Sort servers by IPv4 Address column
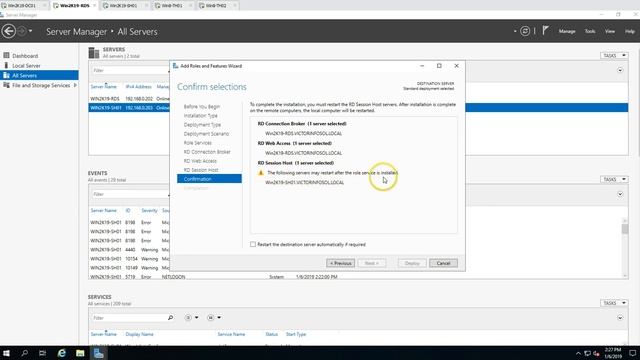The image size is (640, 360). pyautogui.click(x=138, y=87)
